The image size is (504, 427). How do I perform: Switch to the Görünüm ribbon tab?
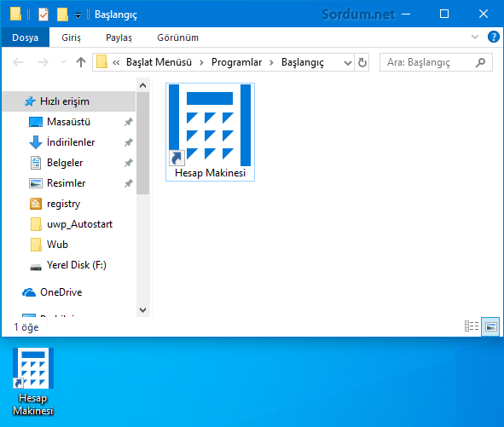tap(177, 38)
